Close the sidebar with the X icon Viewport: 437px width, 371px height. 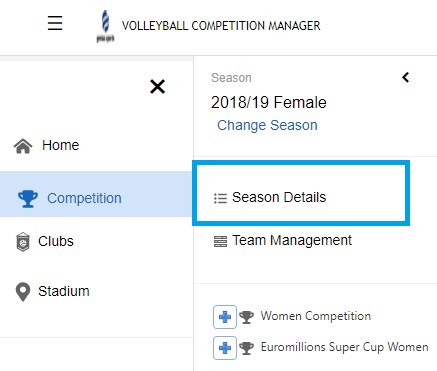tap(157, 87)
